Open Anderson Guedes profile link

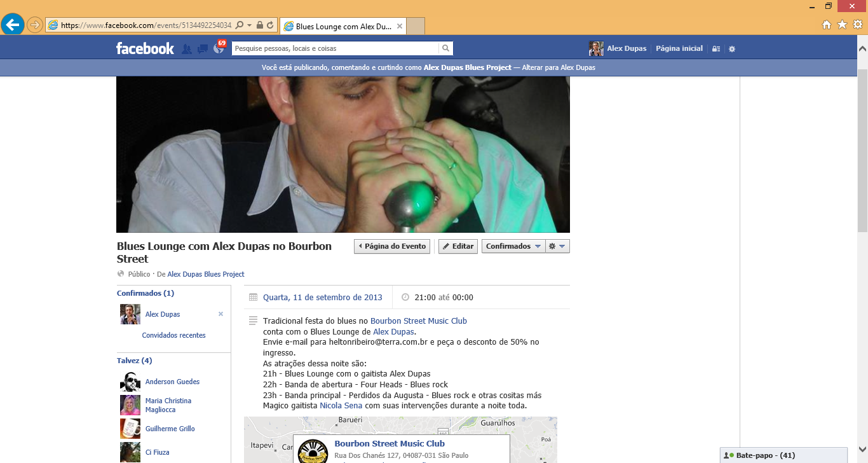click(x=173, y=382)
